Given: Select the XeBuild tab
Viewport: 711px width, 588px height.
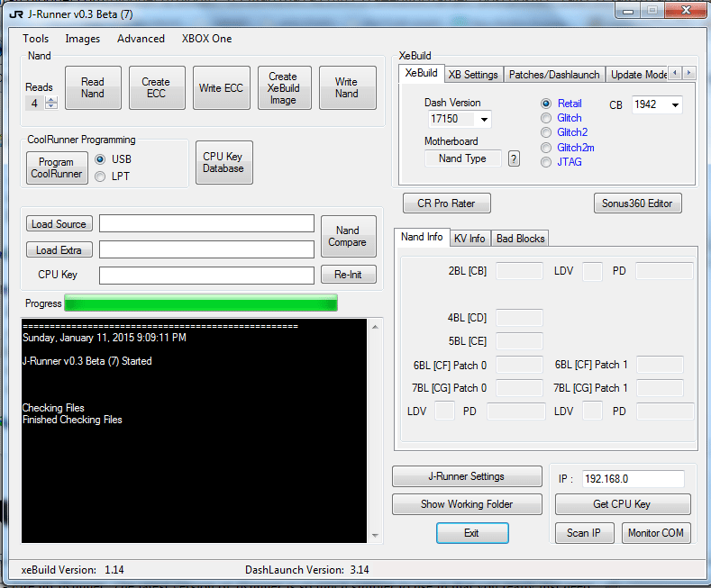Looking at the screenshot, I should (x=421, y=73).
